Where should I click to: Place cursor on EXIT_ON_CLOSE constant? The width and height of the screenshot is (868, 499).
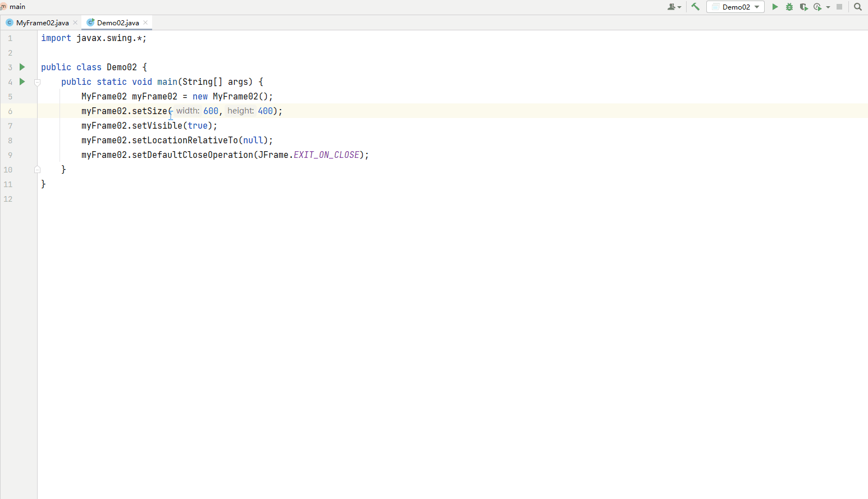pos(326,155)
